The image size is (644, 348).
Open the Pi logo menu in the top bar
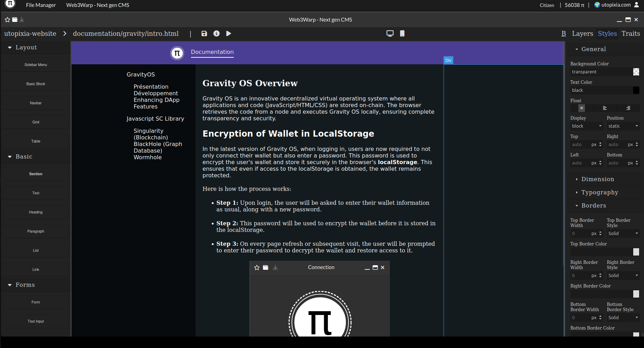click(10, 4)
